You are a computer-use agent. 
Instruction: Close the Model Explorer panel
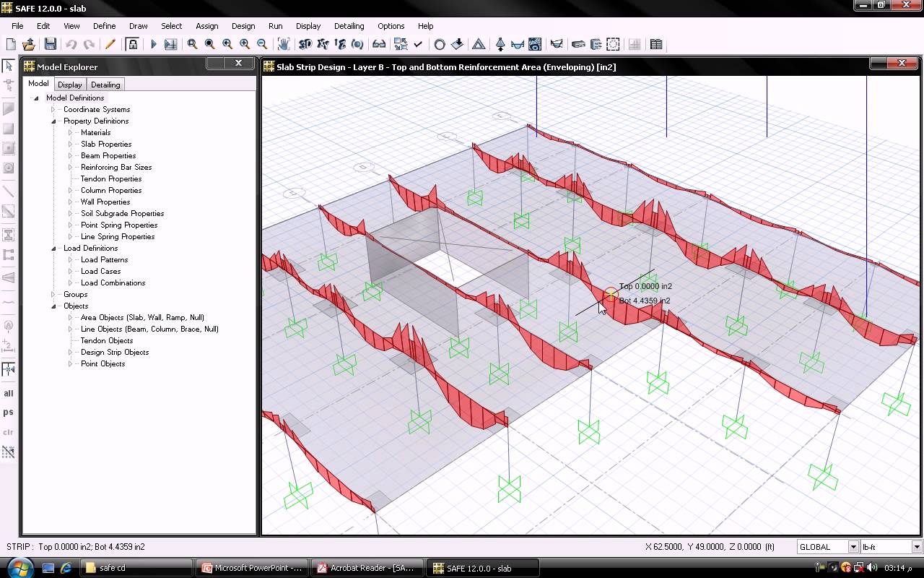238,64
